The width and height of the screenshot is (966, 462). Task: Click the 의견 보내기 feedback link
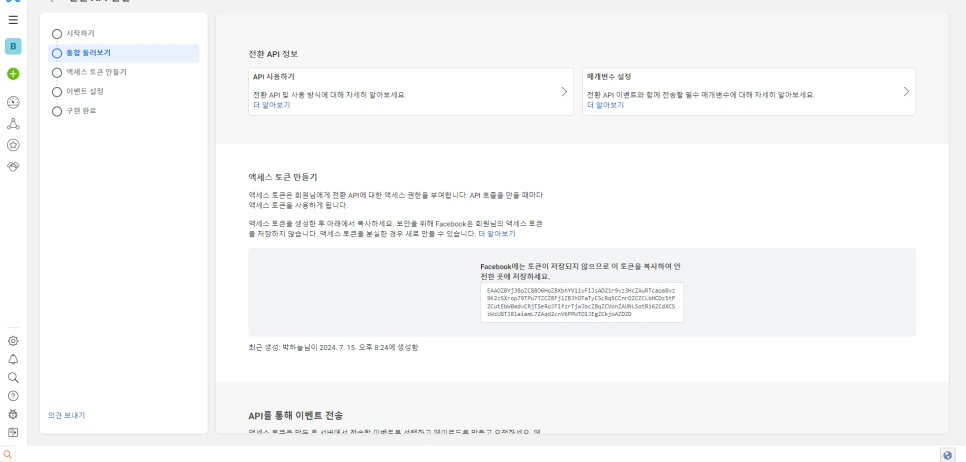[67, 416]
